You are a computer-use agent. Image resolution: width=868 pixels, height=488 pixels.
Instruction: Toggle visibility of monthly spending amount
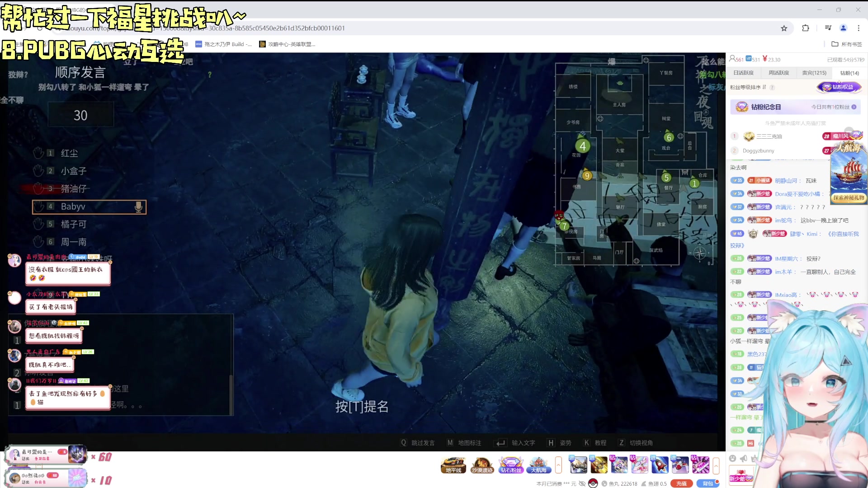point(582,483)
